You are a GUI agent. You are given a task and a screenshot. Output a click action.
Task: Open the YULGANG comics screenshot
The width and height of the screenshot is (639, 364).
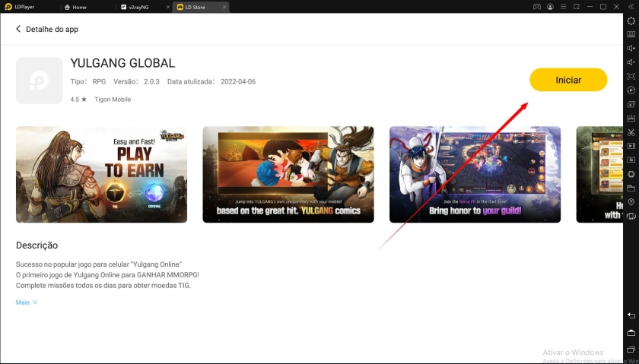[288, 174]
